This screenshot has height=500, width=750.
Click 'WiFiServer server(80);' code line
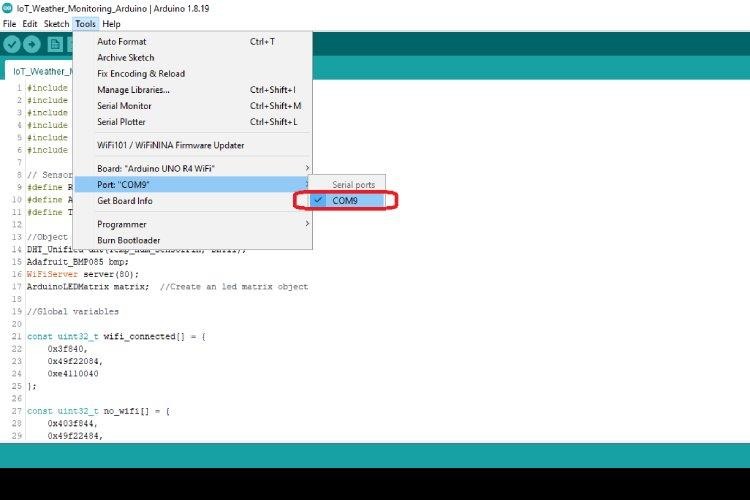click(83, 275)
